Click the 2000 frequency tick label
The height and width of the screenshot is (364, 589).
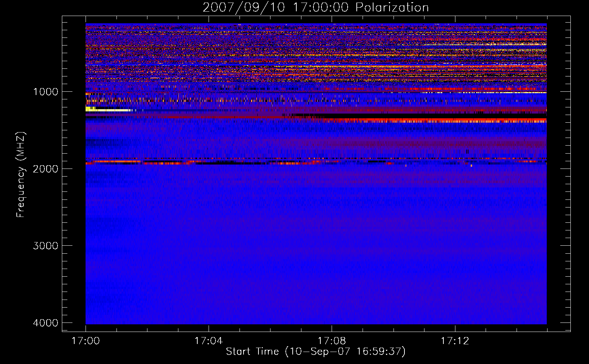click(46, 169)
